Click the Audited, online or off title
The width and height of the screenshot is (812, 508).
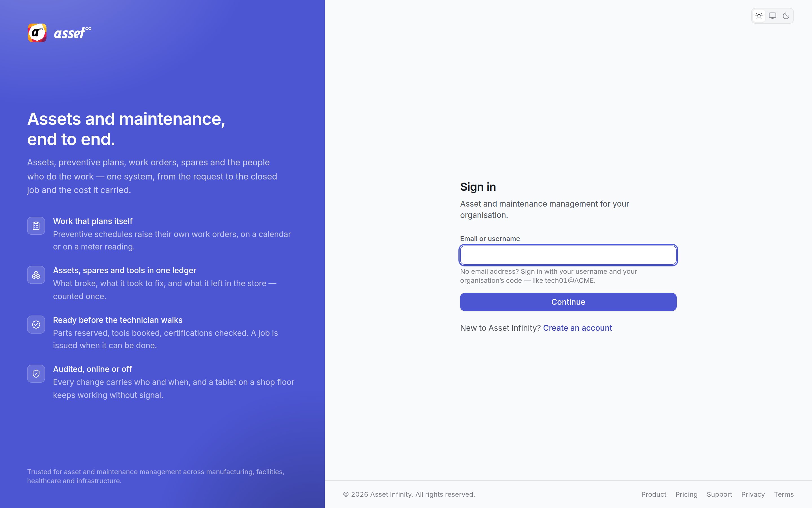[x=92, y=369]
